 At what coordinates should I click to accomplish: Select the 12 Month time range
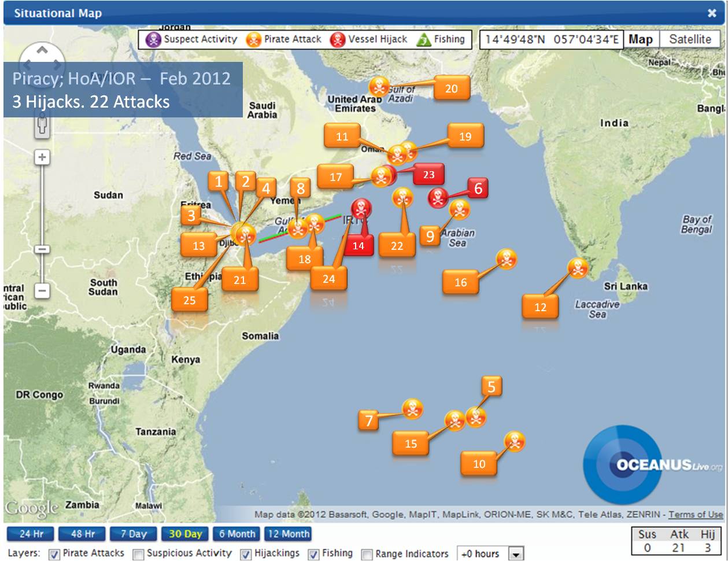pyautogui.click(x=288, y=534)
